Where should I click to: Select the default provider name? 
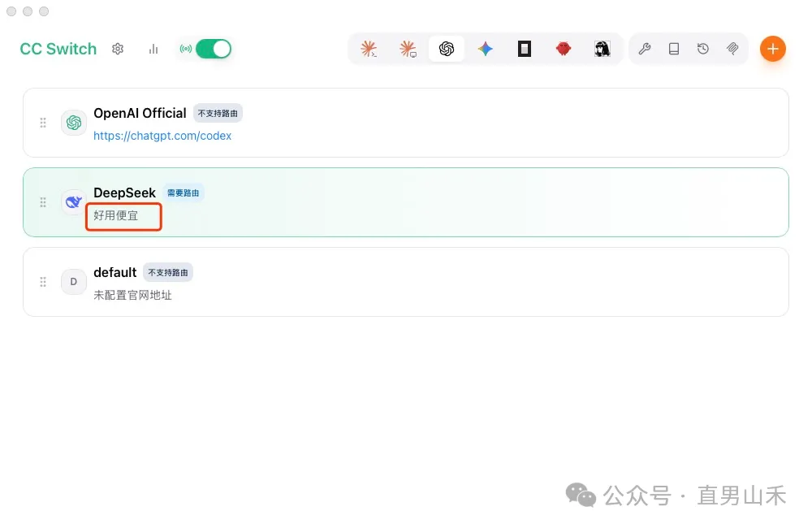point(115,272)
